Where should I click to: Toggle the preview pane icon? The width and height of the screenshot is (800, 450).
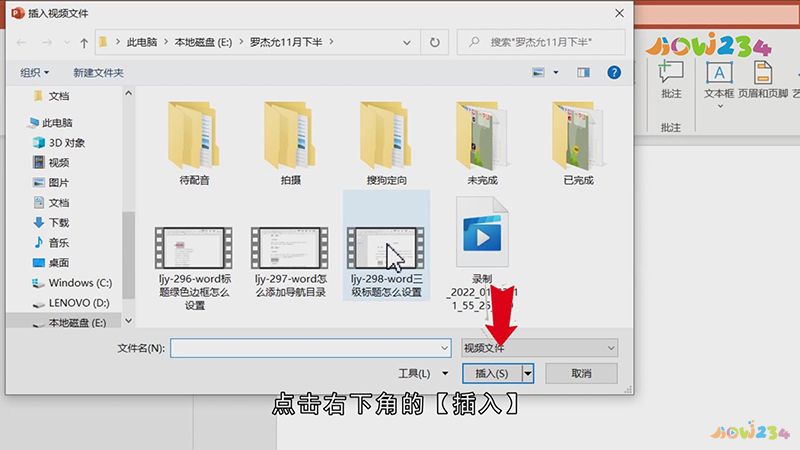click(583, 72)
